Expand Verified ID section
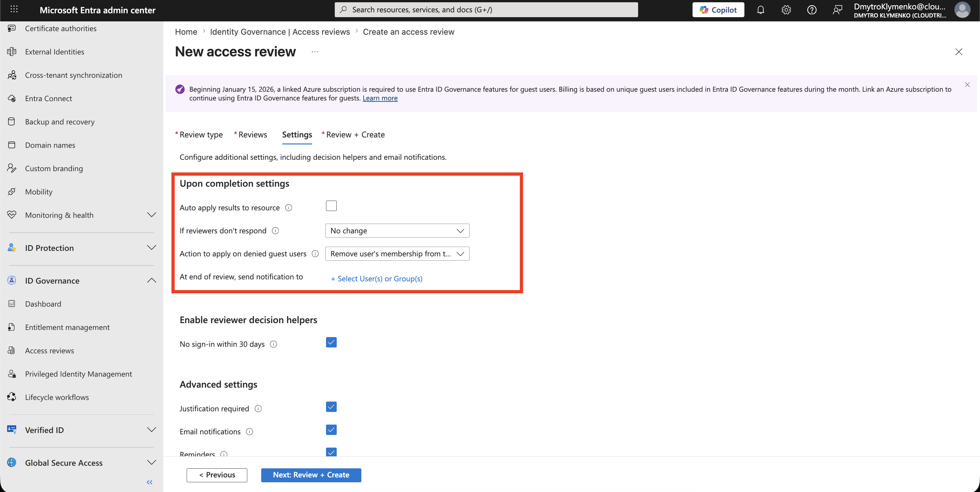Viewport: 980px width, 492px height. [151, 429]
